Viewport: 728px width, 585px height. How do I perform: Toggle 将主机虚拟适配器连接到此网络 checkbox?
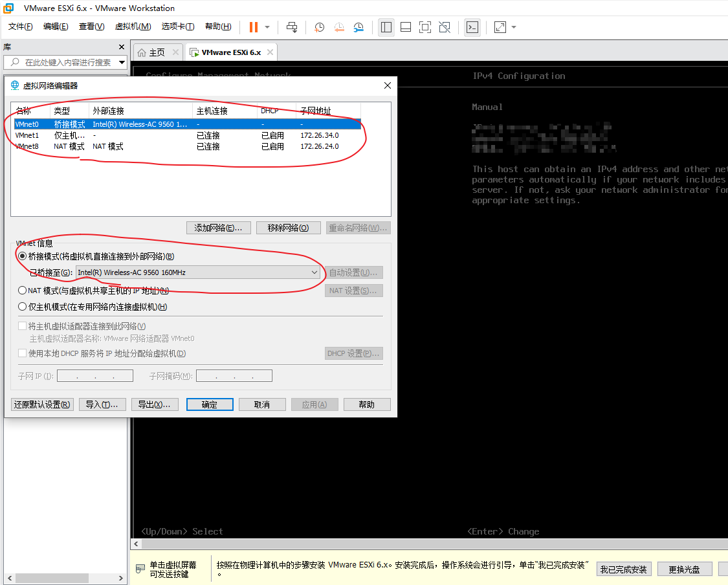point(22,326)
